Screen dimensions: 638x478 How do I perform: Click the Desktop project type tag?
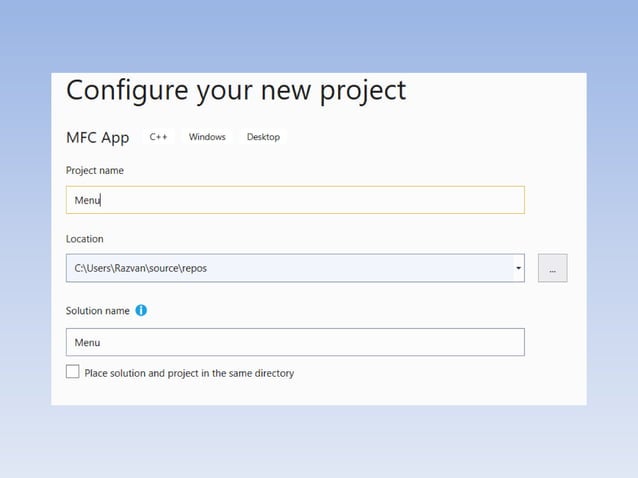263,137
